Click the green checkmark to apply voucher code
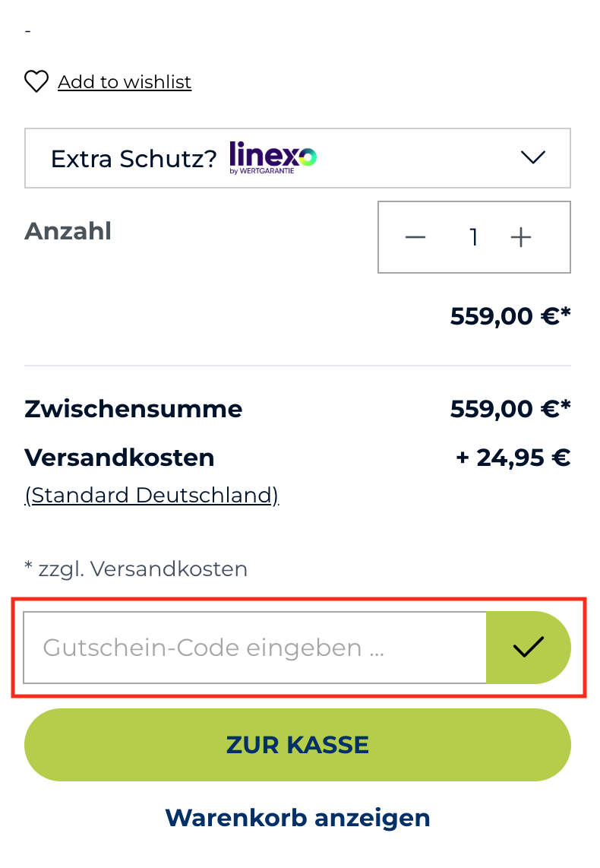This screenshot has width=600, height=868. 527,648
